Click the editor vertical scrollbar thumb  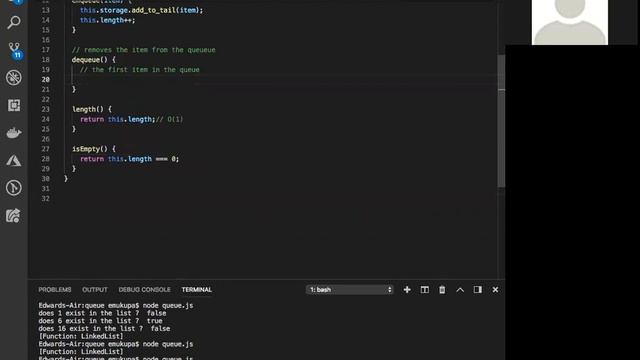point(502,121)
